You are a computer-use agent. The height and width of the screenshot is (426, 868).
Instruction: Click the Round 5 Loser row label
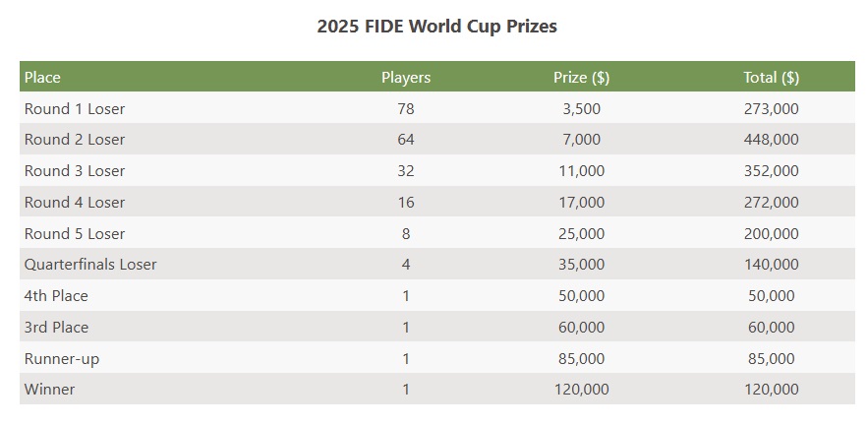click(x=75, y=234)
